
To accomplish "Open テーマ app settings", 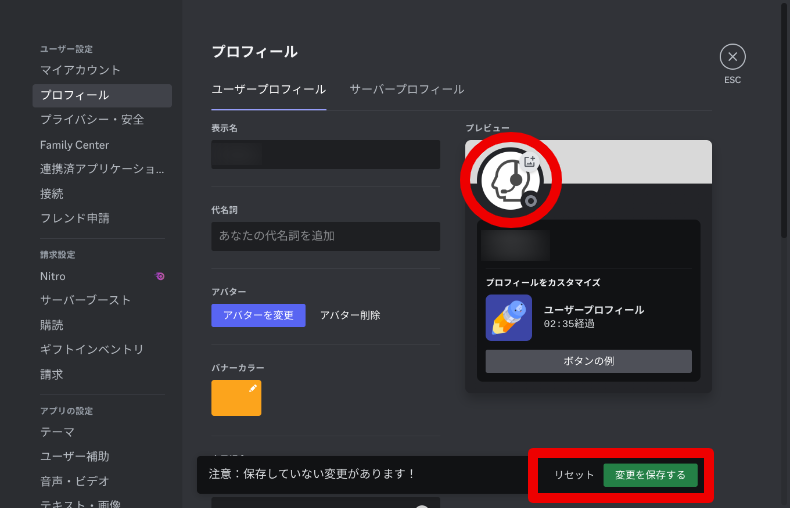I will click(102, 432).
